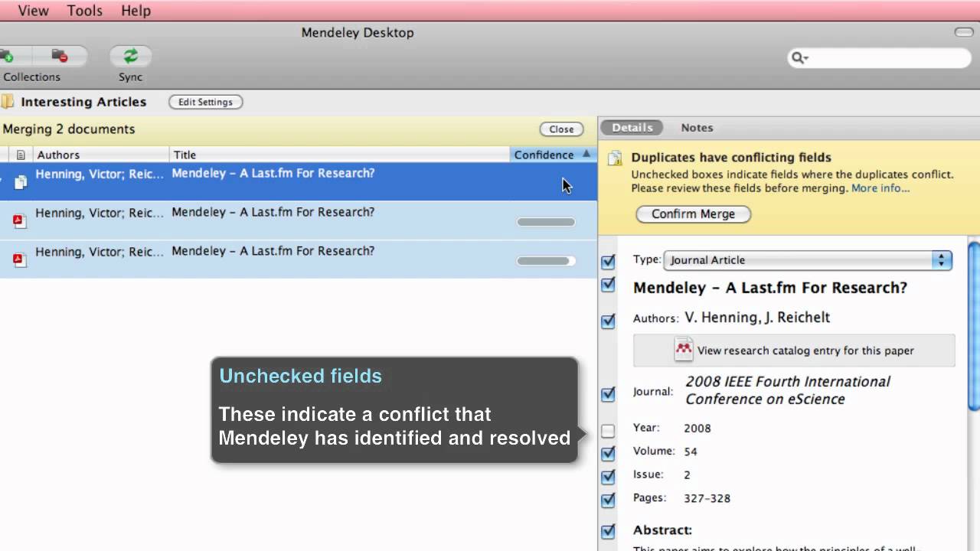Select the highlighted merged document row title
Viewport: 980px width, 551px height.
pos(273,173)
